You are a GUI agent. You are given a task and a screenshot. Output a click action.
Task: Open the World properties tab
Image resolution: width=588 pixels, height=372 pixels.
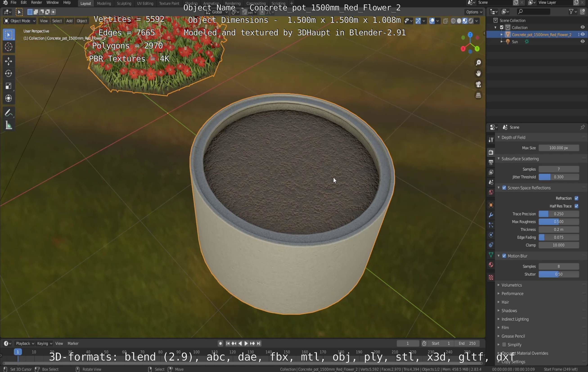click(491, 192)
